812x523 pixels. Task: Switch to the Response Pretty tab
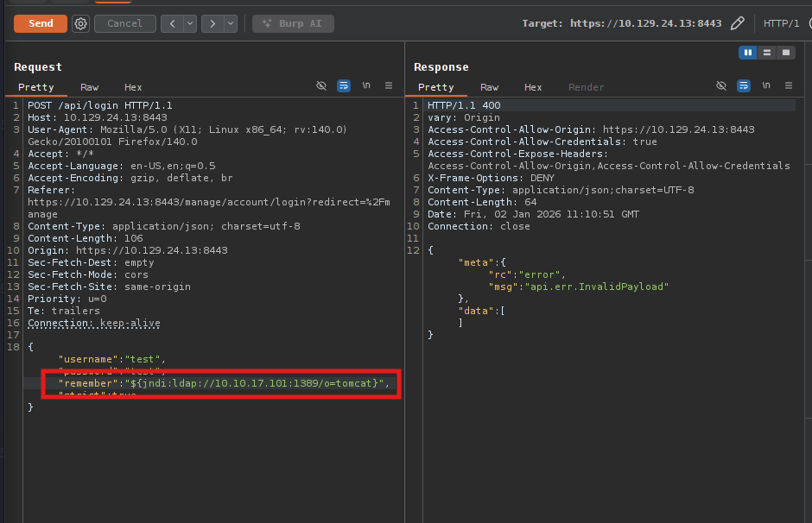point(435,87)
